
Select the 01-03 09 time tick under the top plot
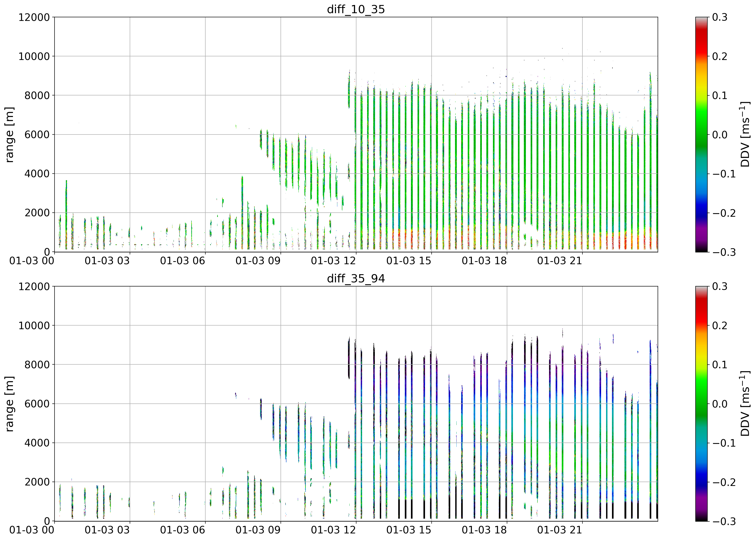258,261
